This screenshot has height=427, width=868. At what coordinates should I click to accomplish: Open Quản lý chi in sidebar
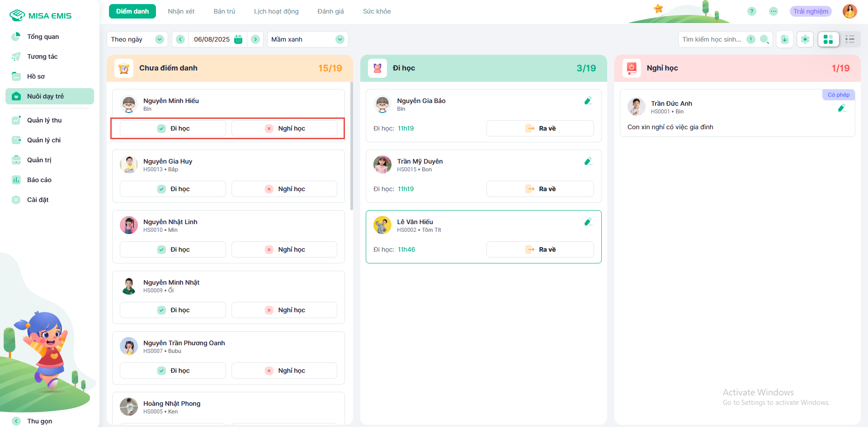(x=50, y=140)
